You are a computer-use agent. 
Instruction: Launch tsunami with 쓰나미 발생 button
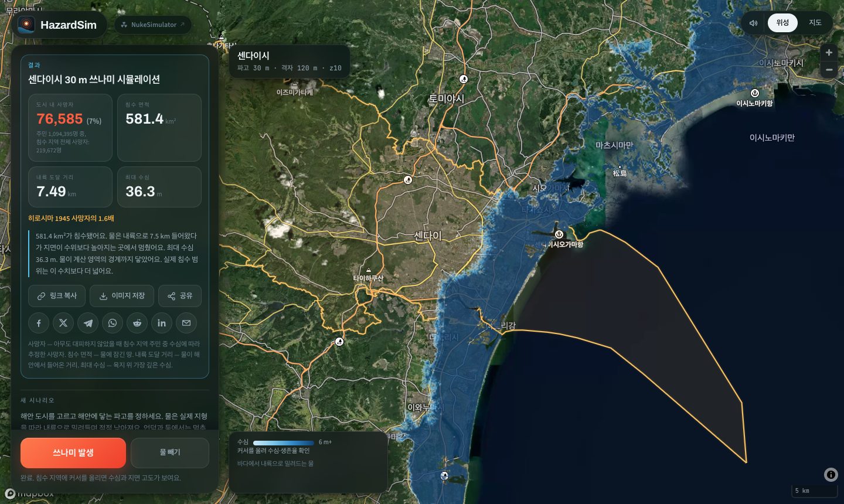(73, 453)
